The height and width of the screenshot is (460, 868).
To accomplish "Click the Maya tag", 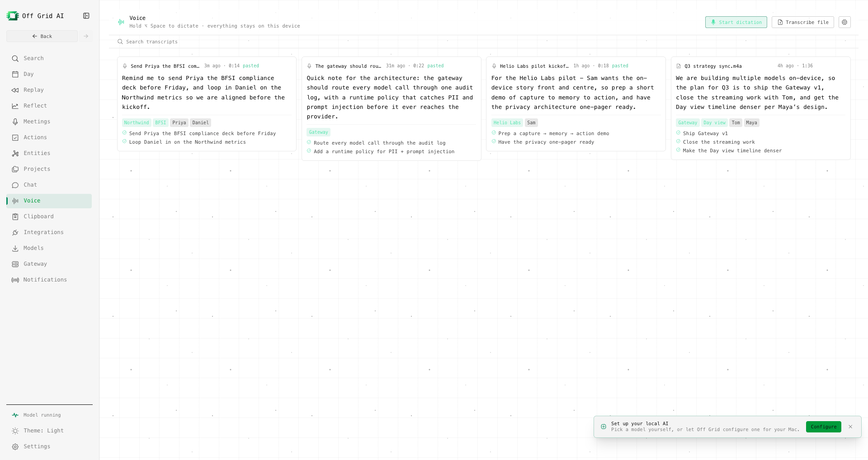I will 751,122.
